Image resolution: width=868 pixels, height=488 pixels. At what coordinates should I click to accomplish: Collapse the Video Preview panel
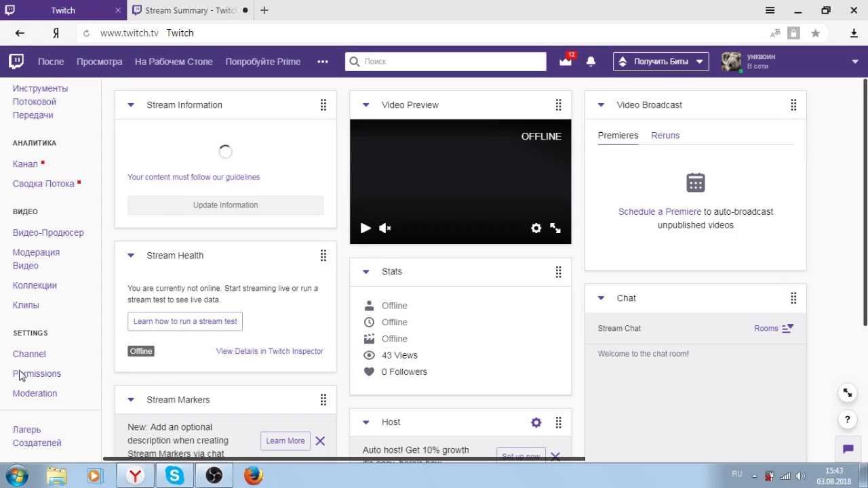point(366,105)
